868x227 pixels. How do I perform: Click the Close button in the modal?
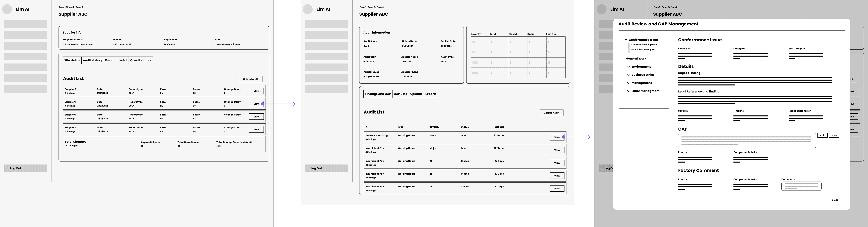(835, 200)
